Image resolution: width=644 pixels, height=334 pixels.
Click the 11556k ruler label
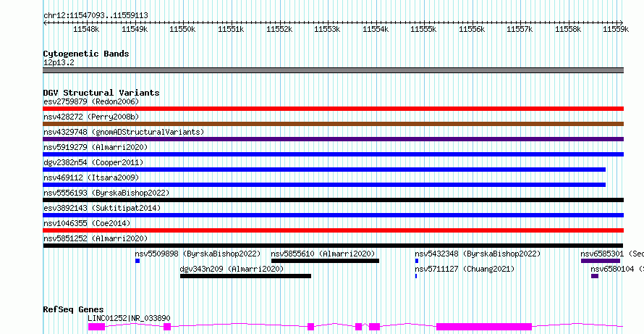[x=472, y=29]
